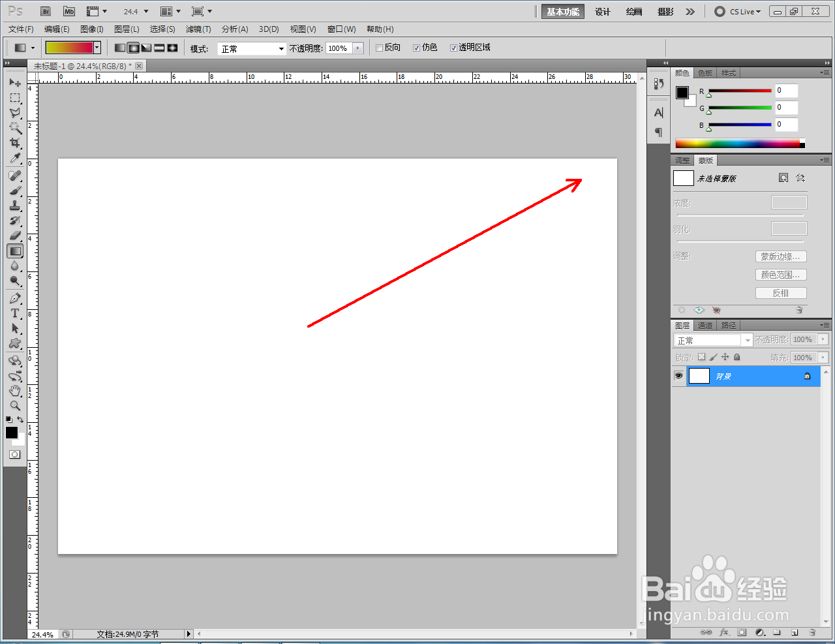Select the Blur tool
Screen dimensions: 835x644
(x=15, y=266)
